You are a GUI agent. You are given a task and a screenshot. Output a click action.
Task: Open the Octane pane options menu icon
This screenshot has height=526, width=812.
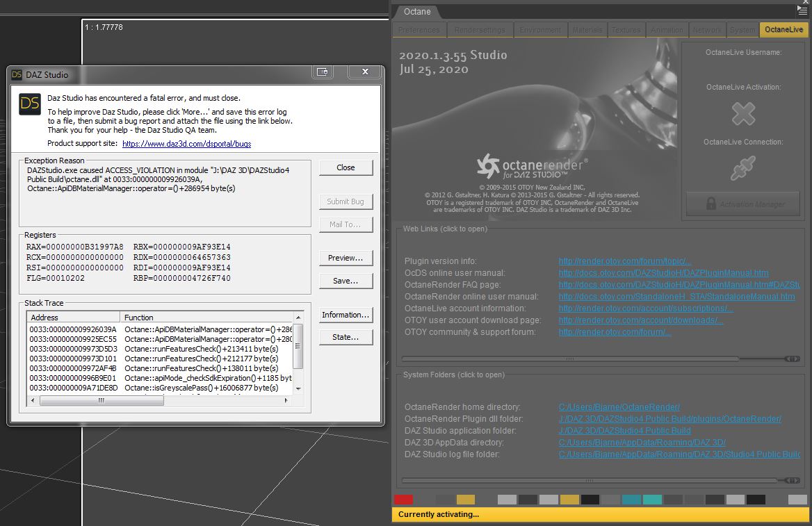(x=802, y=11)
